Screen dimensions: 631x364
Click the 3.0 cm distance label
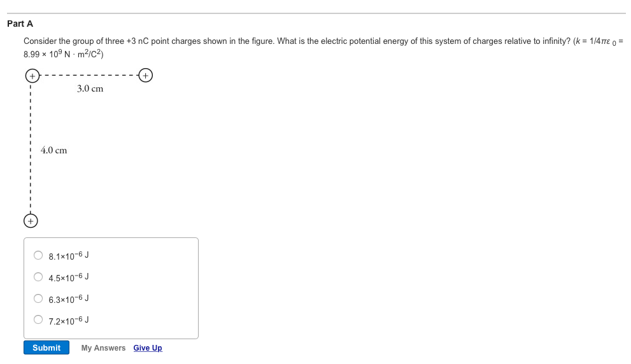[x=90, y=89]
